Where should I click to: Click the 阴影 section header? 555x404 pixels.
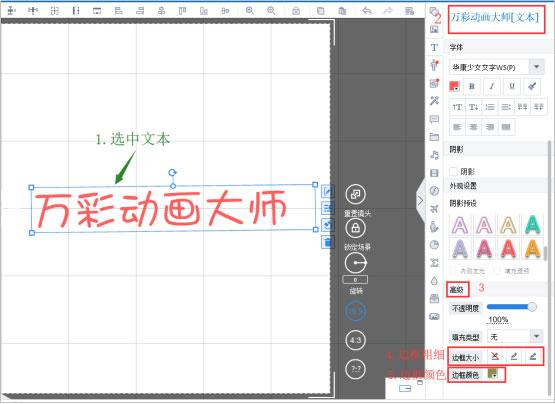pyautogui.click(x=456, y=149)
